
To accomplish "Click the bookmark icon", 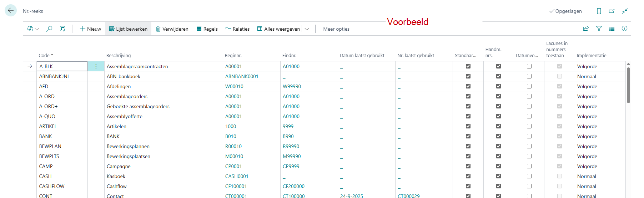I will [599, 11].
